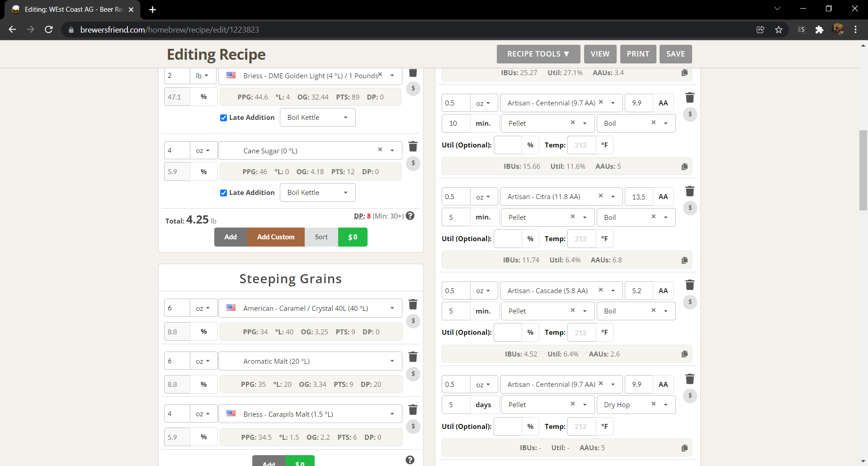Open cost icon for Carapils Malt
This screenshot has width=868, height=466.
click(413, 426)
